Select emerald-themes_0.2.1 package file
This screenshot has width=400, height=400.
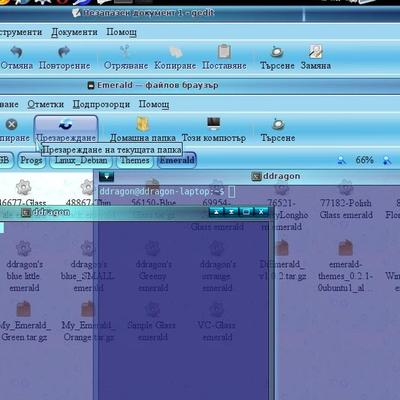tap(346, 267)
